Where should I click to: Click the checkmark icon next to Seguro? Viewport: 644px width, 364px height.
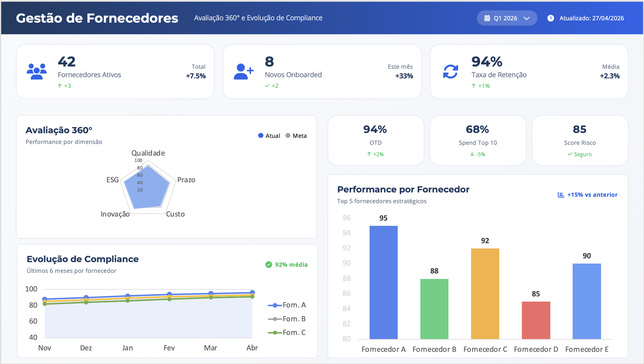[570, 154]
